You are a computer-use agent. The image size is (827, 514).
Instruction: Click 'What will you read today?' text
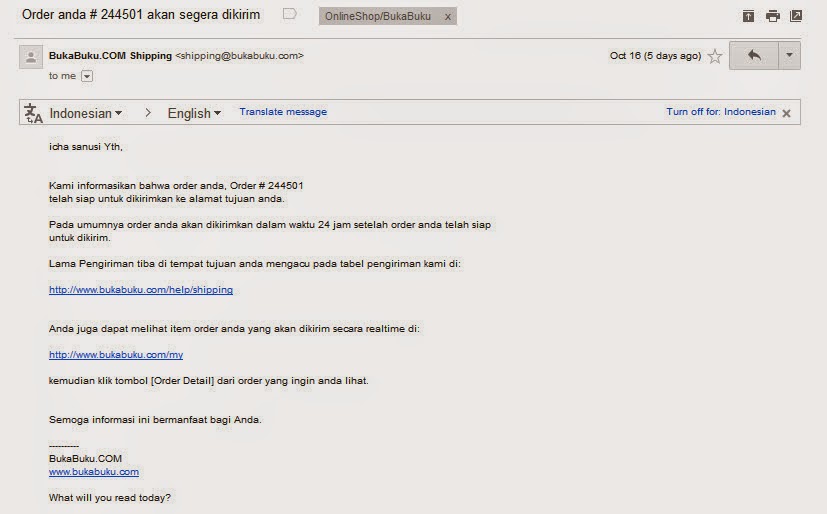coord(110,498)
